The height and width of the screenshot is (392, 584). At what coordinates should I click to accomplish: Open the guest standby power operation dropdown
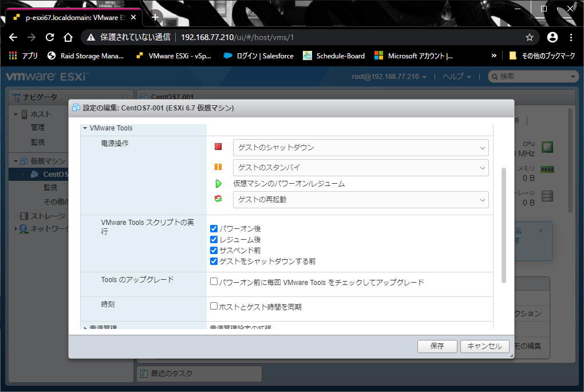pyautogui.click(x=361, y=168)
